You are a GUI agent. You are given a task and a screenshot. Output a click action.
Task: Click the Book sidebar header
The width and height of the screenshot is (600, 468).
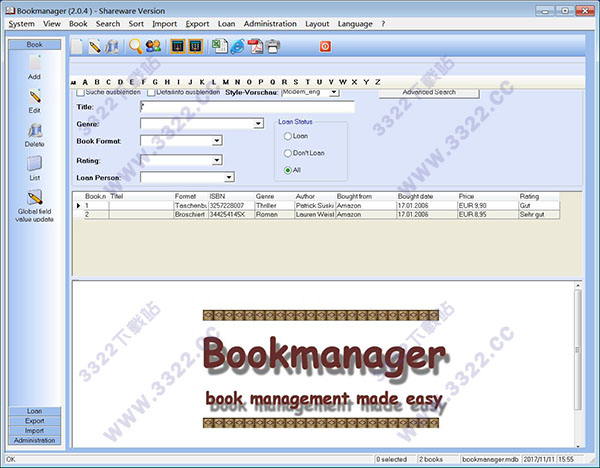tap(34, 44)
